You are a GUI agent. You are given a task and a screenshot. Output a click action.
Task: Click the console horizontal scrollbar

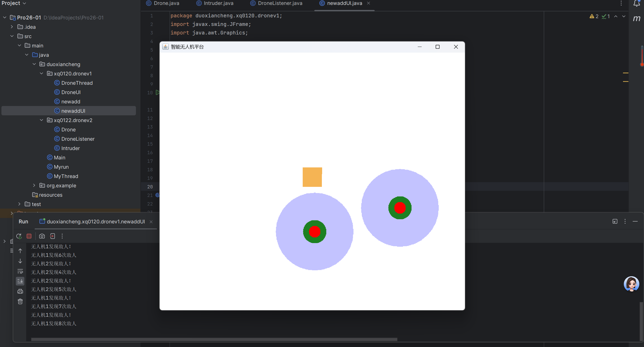pyautogui.click(x=214, y=339)
